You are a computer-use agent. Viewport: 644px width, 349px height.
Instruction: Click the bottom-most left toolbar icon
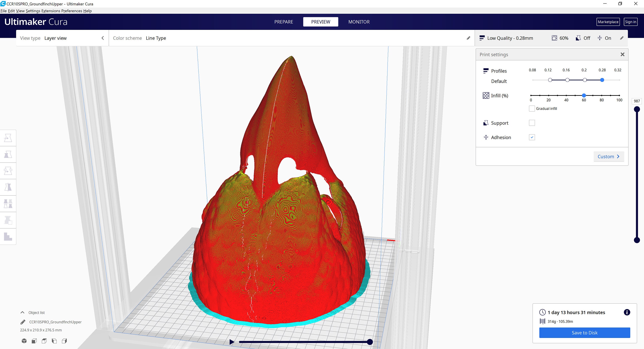coord(8,236)
